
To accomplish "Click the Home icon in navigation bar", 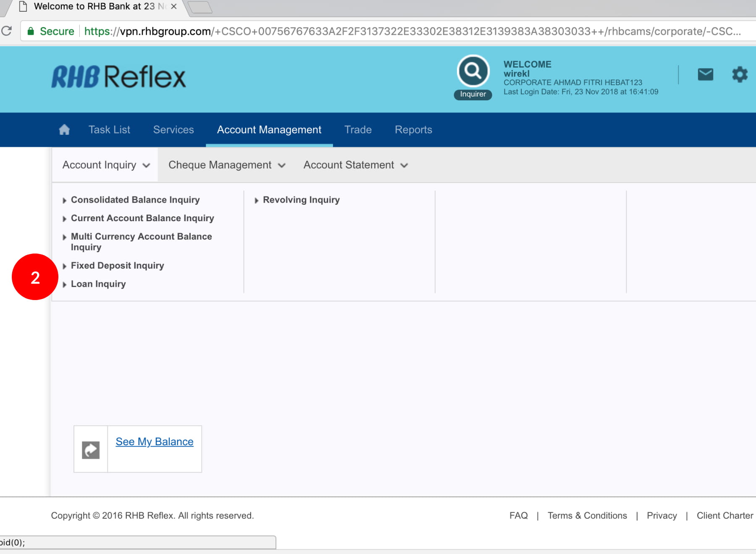I will tap(64, 130).
